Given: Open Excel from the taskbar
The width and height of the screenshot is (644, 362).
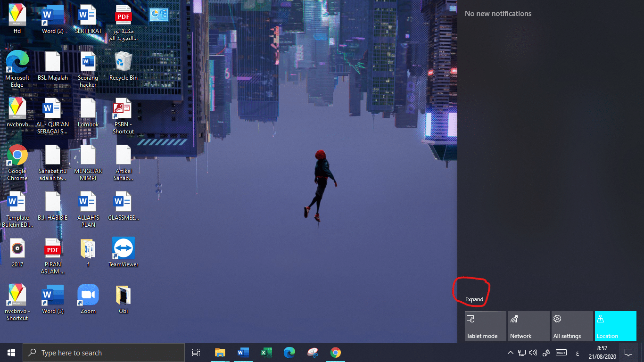Looking at the screenshot, I should [266, 353].
